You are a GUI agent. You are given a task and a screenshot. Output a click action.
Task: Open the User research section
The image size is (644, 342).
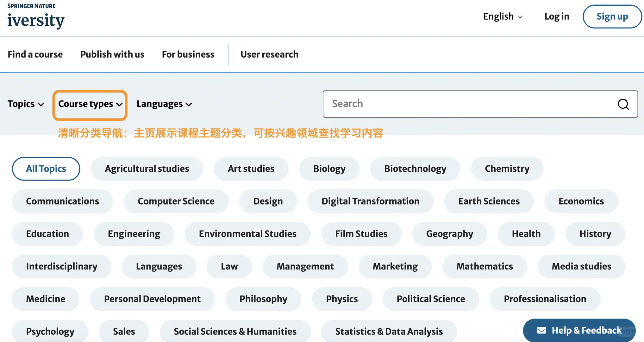click(269, 54)
